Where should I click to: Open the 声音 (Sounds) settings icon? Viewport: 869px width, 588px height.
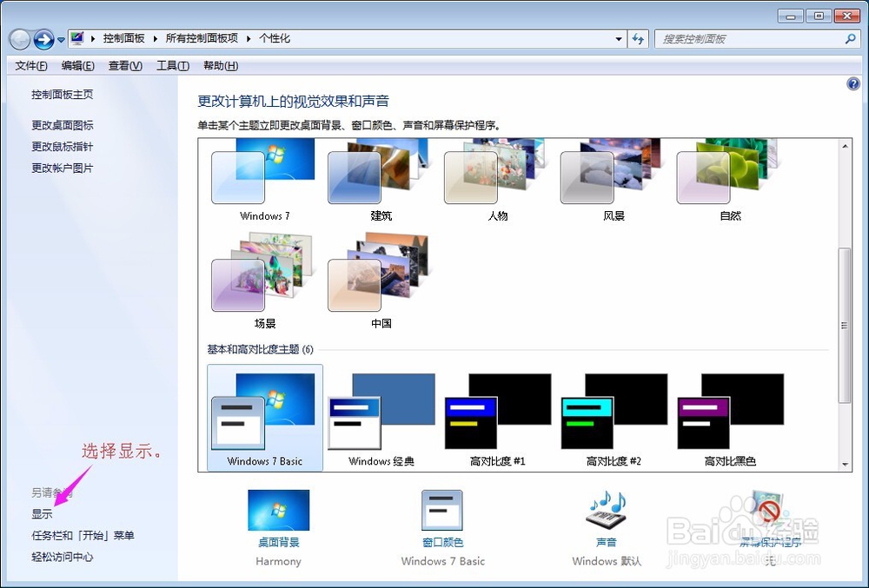coord(605,510)
